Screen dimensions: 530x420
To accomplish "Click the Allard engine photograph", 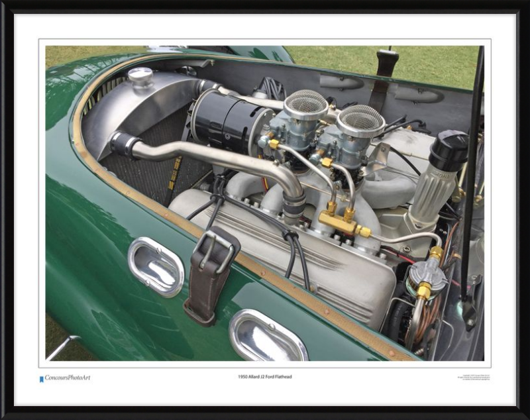I will click(x=264, y=203).
